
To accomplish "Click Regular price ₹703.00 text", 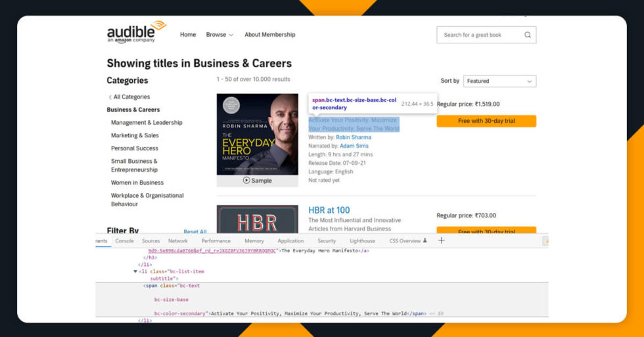I will [x=466, y=215].
